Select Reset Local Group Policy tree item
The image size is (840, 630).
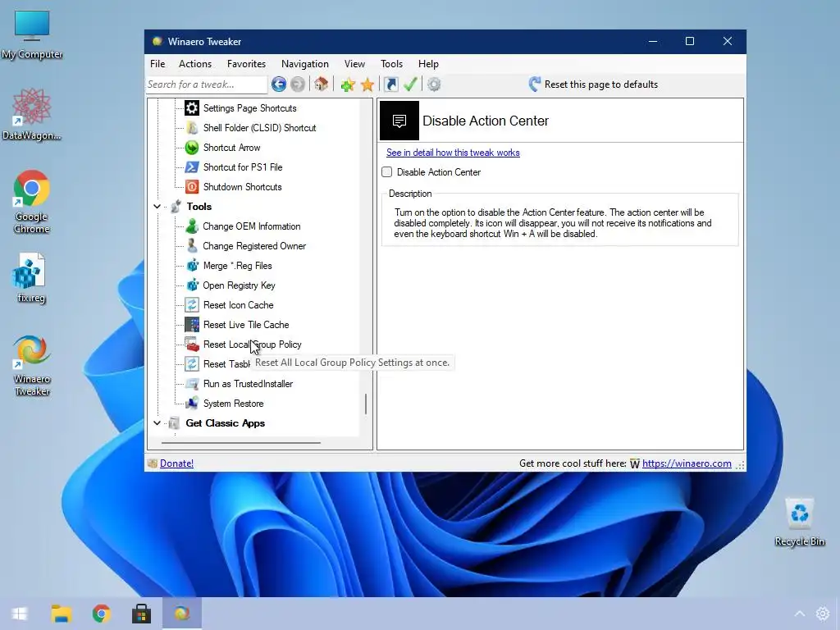(x=252, y=345)
